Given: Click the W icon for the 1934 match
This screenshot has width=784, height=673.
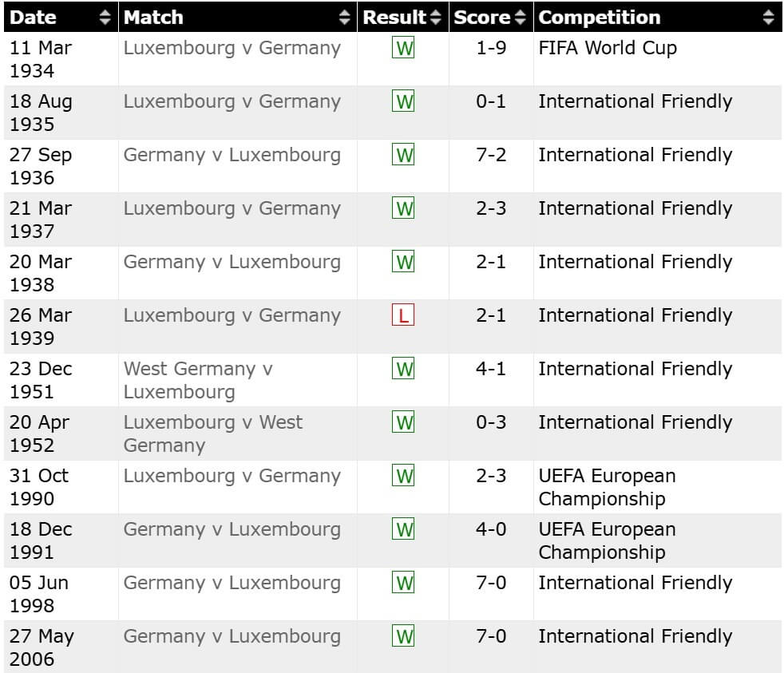Looking at the screenshot, I should (x=404, y=48).
